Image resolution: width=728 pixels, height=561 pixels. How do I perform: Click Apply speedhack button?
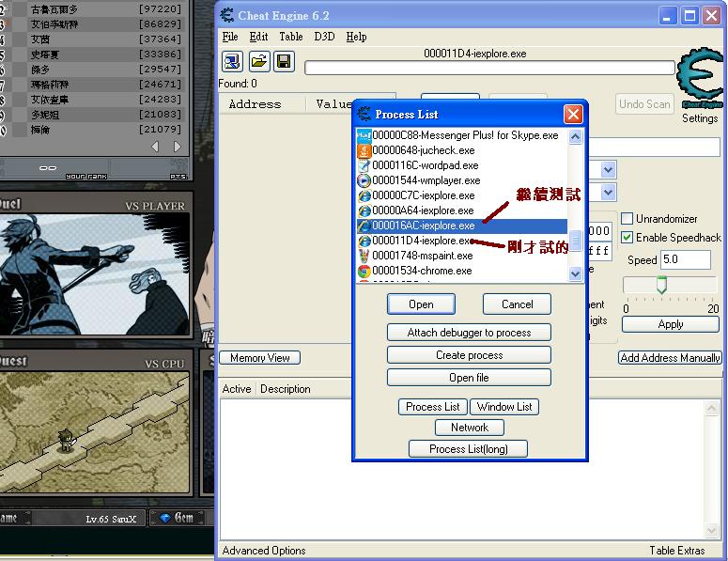671,324
